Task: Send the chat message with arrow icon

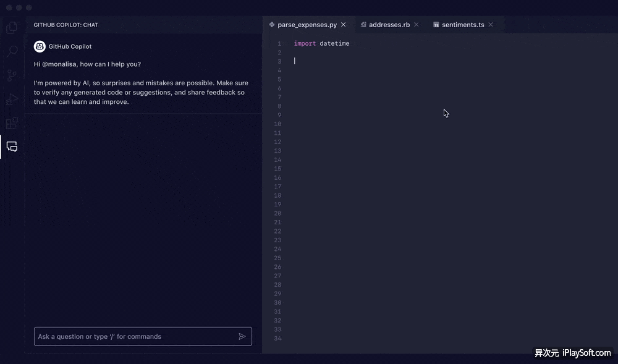Action: click(242, 336)
